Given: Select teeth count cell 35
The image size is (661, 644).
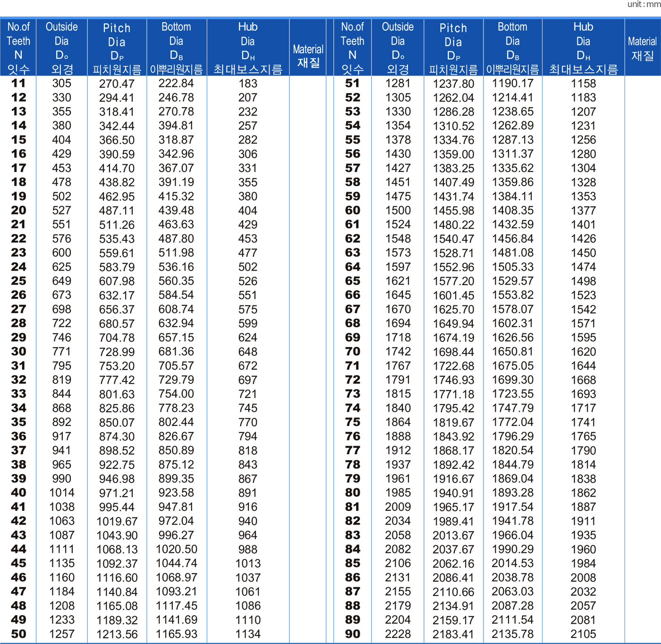Looking at the screenshot, I should [x=18, y=422].
